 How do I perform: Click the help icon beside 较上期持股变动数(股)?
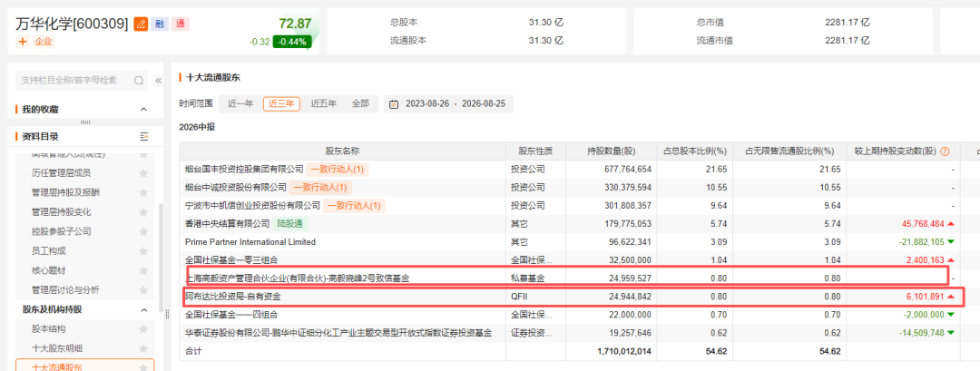coord(945,151)
